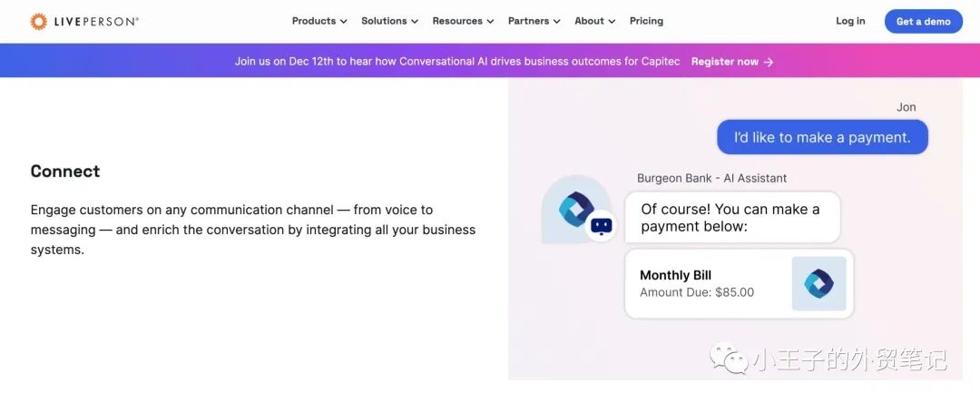Open the Partners menu

point(534,21)
